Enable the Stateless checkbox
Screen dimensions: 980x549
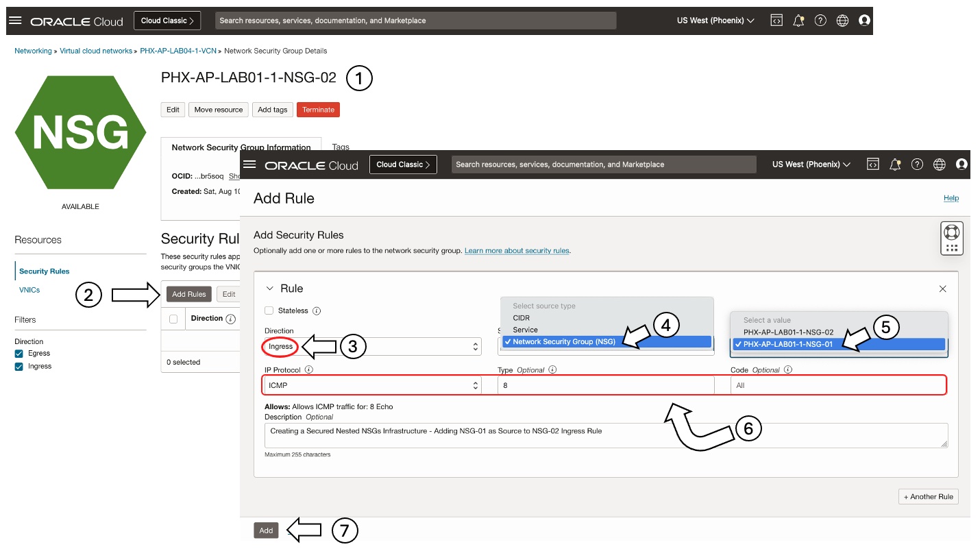[x=269, y=310]
